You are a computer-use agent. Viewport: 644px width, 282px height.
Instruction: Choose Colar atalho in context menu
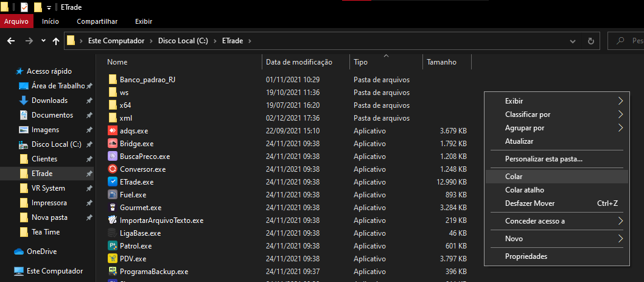click(x=556, y=190)
